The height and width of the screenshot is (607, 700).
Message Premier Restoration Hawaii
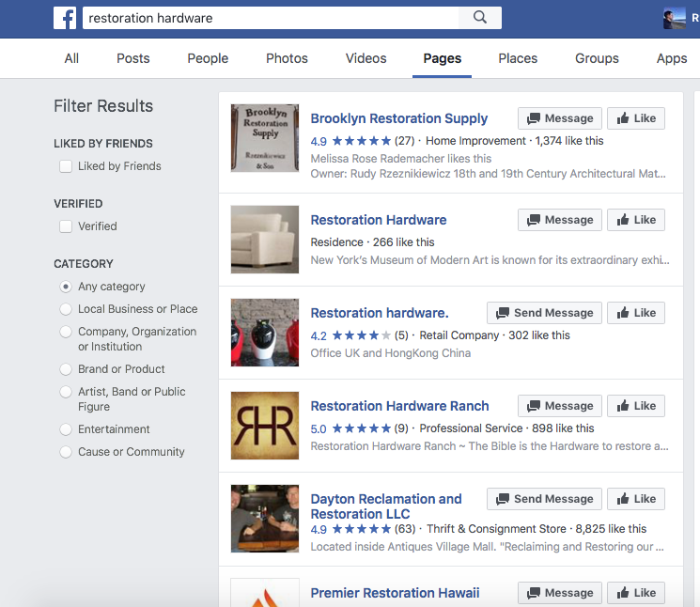560,593
